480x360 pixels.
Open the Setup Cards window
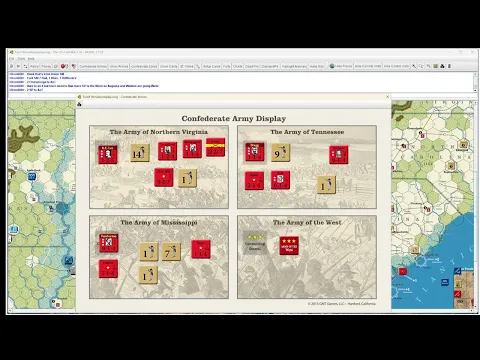(212, 66)
